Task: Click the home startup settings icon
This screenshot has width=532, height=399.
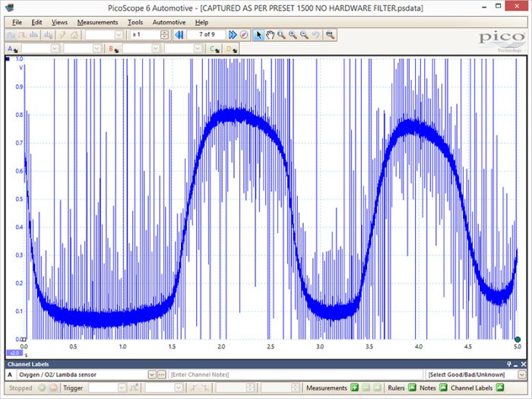Action: click(74, 35)
